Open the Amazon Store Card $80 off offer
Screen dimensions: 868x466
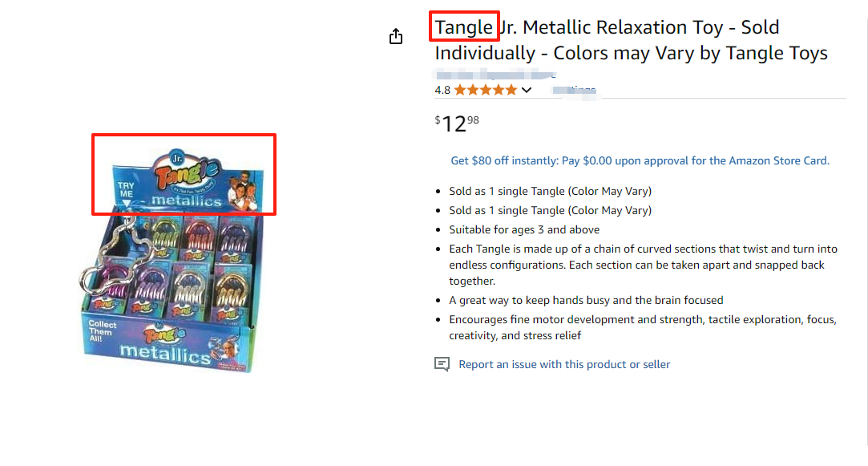(x=640, y=160)
